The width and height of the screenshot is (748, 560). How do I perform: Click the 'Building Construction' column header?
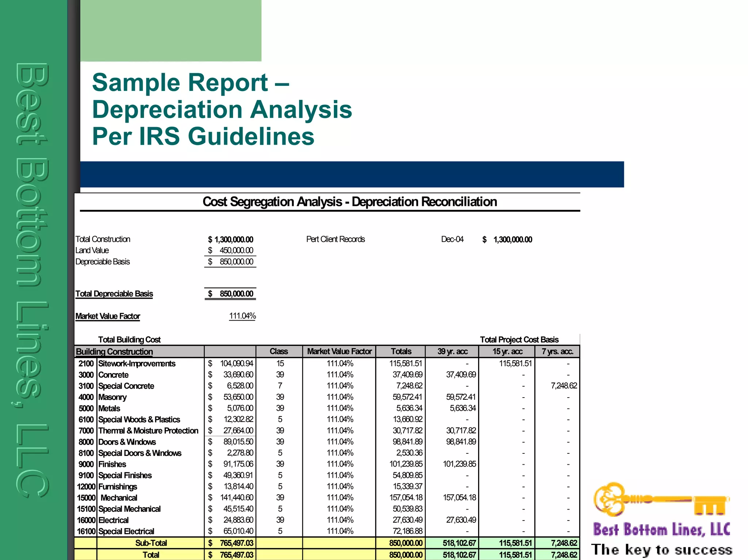click(114, 352)
